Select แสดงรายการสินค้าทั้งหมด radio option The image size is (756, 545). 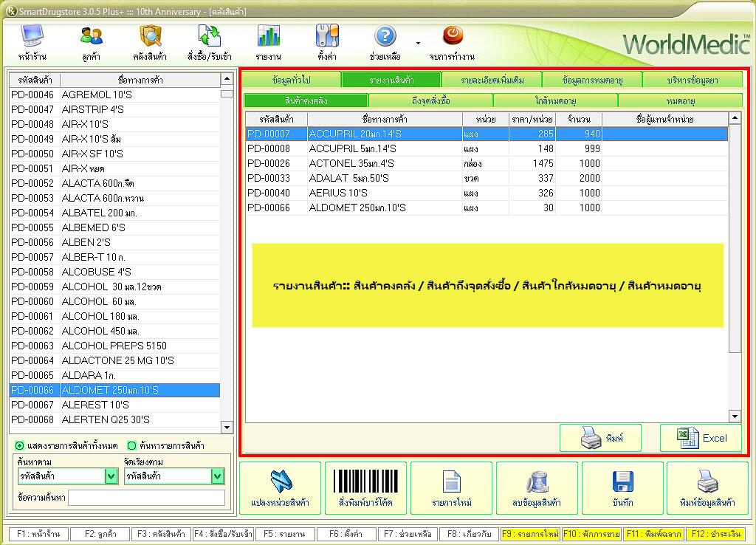coord(19,445)
